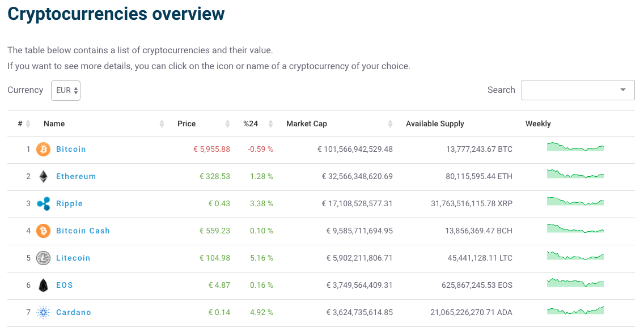The width and height of the screenshot is (644, 332).
Task: Click supply 21,065,226,270.71 ADA
Action: (x=472, y=312)
